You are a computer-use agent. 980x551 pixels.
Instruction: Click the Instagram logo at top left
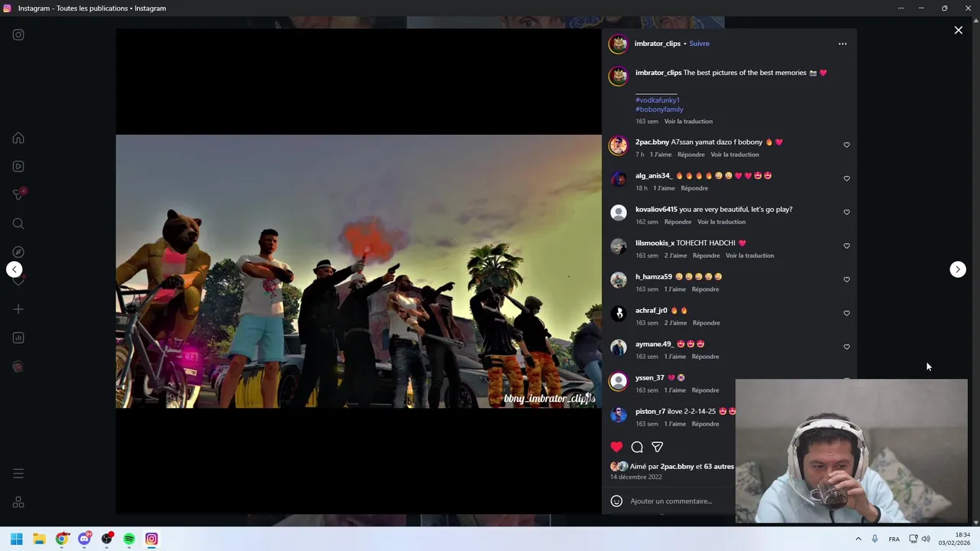click(18, 34)
